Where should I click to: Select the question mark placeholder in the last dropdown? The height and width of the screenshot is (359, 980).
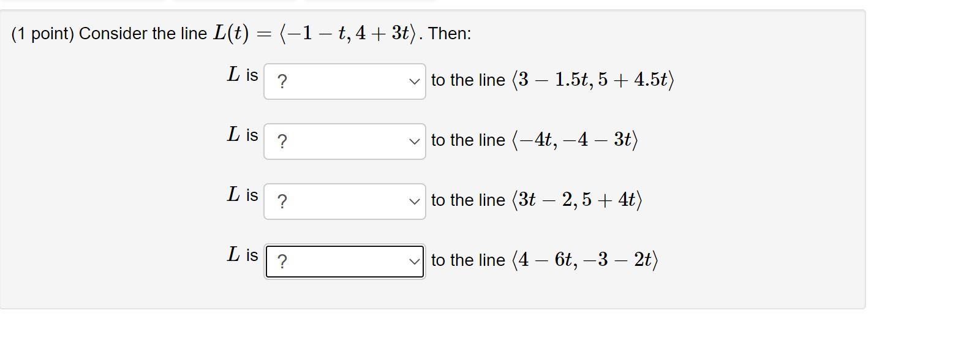281,262
